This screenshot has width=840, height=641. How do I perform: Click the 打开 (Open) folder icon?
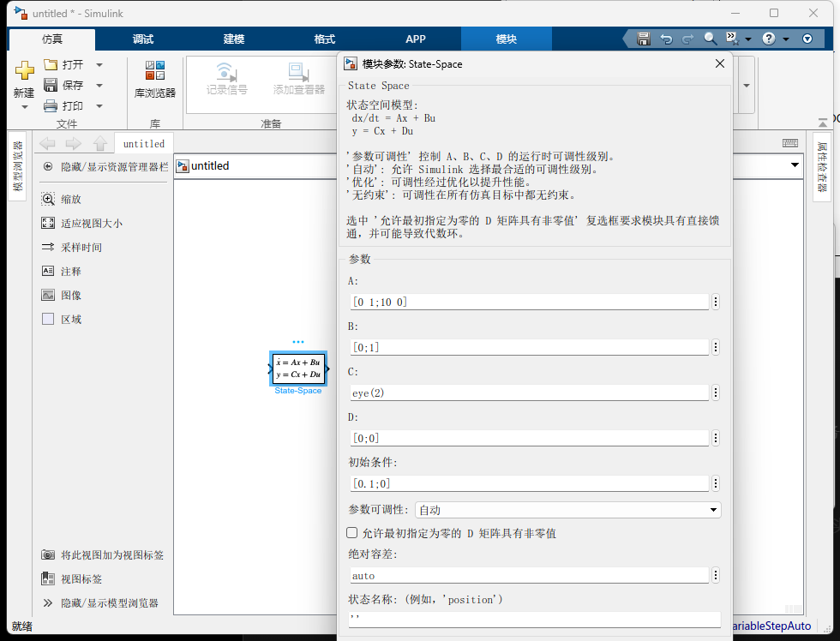click(x=51, y=65)
